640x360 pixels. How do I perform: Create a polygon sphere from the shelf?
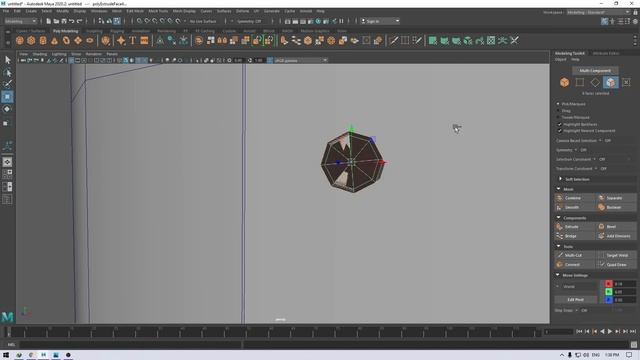coord(20,40)
